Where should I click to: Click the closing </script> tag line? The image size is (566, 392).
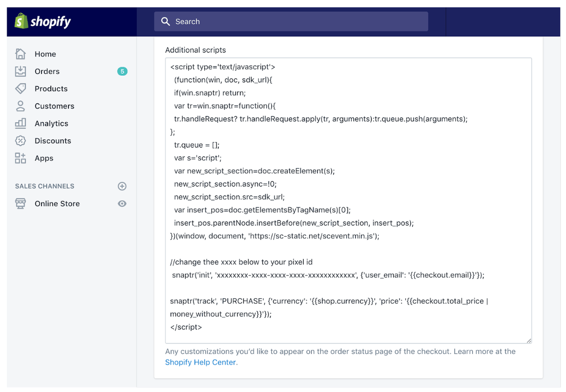186,327
